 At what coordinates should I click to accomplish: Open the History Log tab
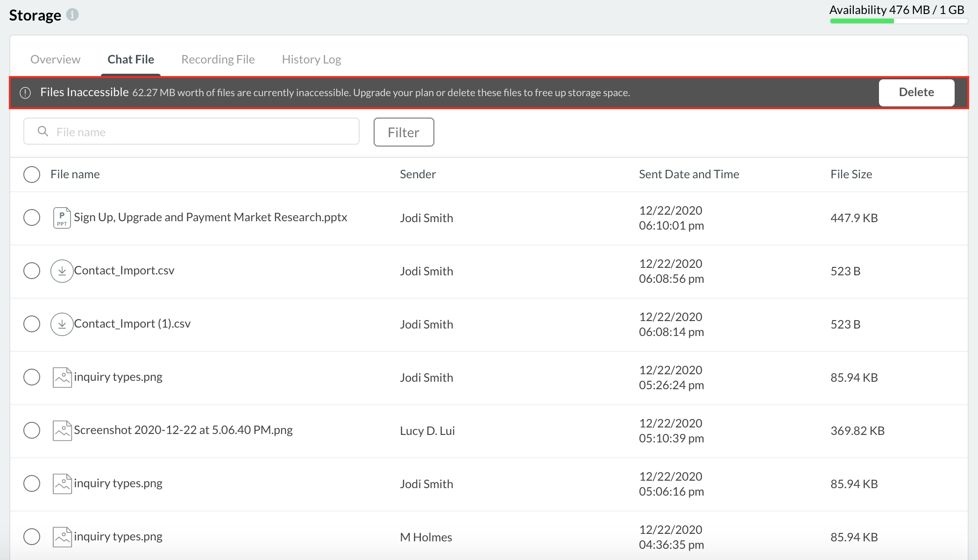click(312, 59)
